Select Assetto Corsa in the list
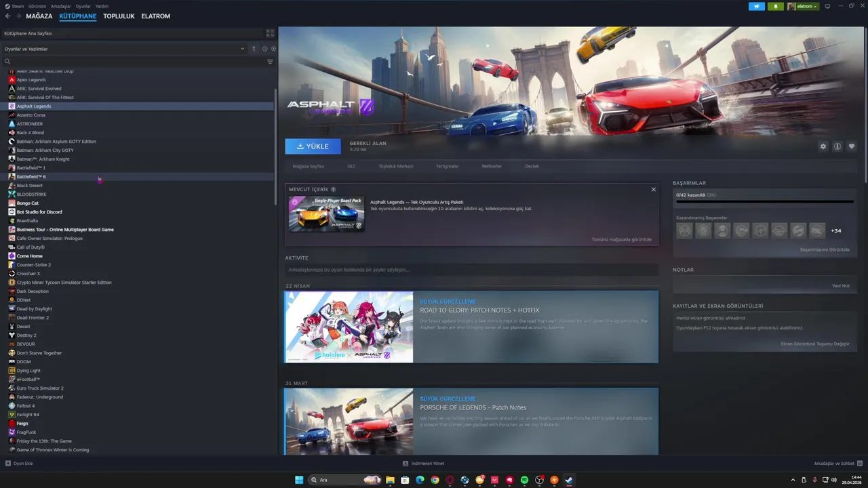The width and height of the screenshot is (868, 488). click(31, 115)
